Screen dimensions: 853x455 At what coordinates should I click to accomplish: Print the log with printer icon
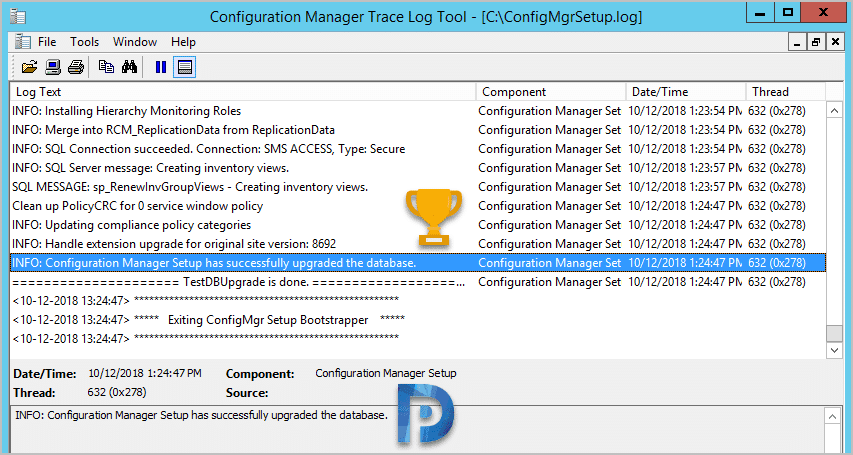(76, 67)
